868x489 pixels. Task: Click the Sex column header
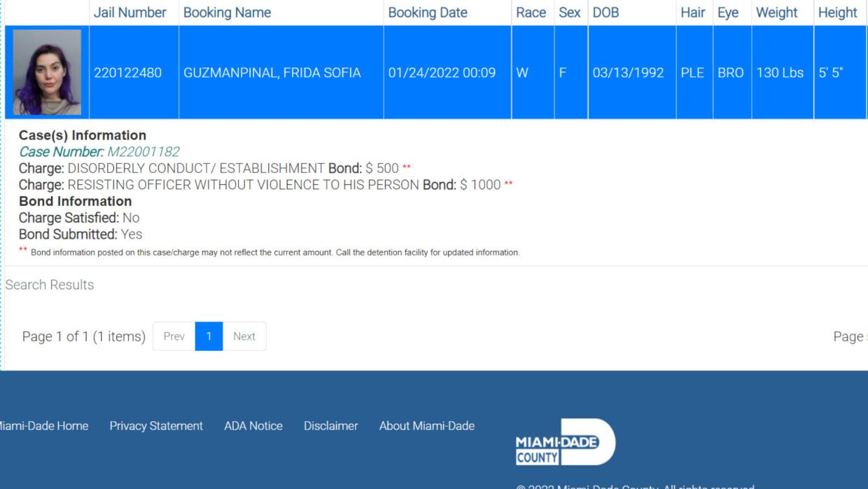pyautogui.click(x=569, y=13)
